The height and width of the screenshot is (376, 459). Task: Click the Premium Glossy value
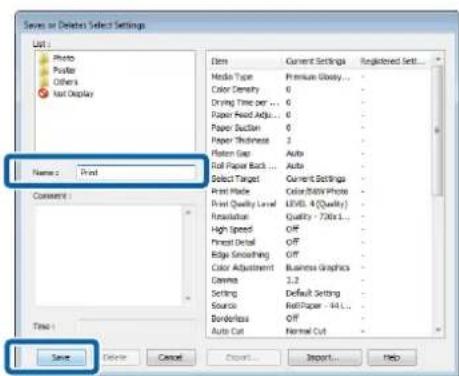[318, 77]
